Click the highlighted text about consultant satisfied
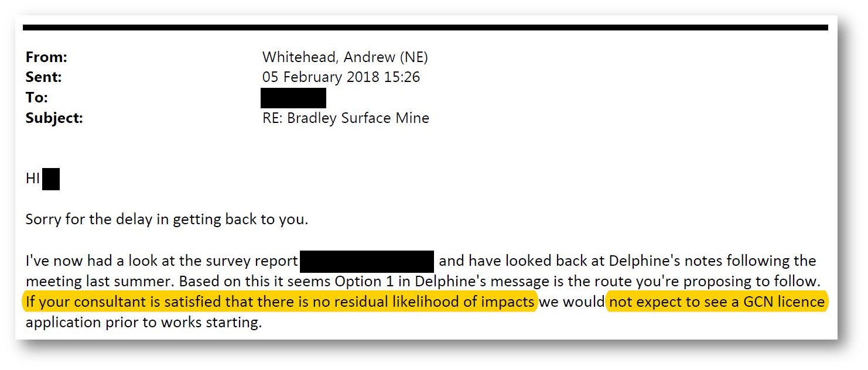This screenshot has height=370, width=868. pos(280,302)
